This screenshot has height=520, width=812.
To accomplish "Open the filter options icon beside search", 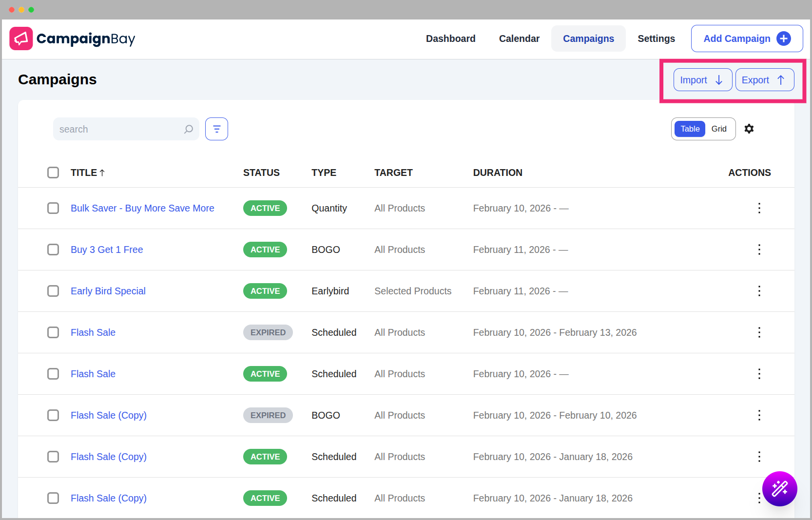I will pos(216,129).
